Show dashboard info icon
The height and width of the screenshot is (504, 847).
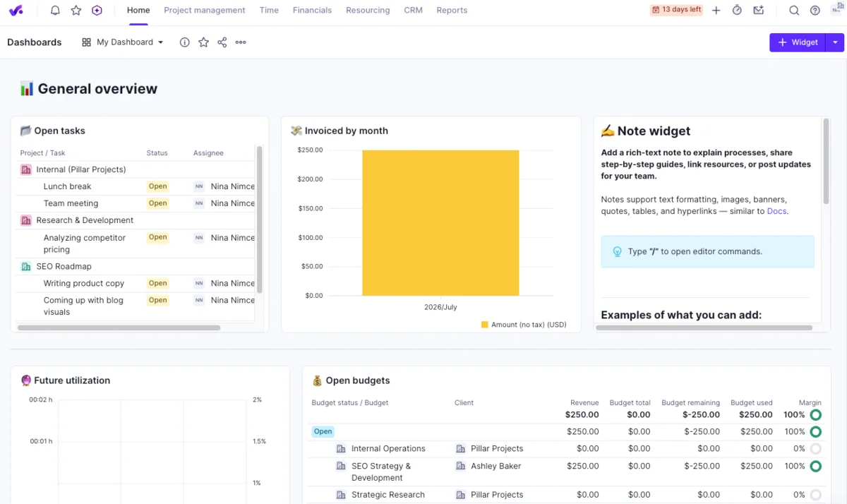click(185, 42)
